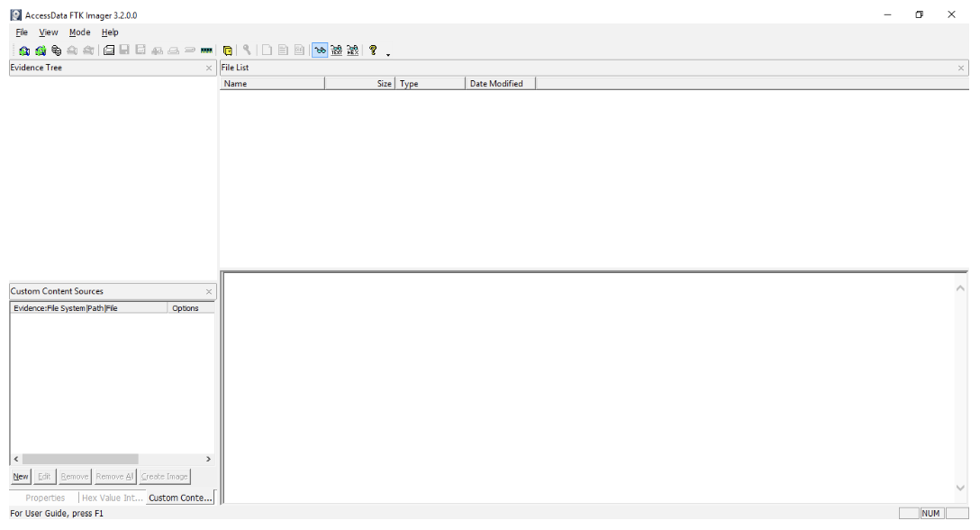Image resolution: width=980 pixels, height=530 pixels.
Task: Click the New button in Custom Content Sources
Action: click(x=21, y=476)
